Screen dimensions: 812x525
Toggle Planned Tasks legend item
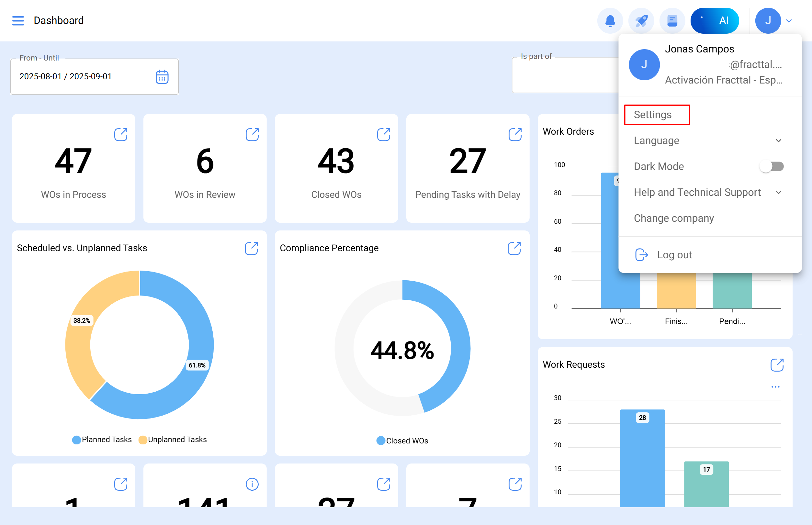[102, 440]
